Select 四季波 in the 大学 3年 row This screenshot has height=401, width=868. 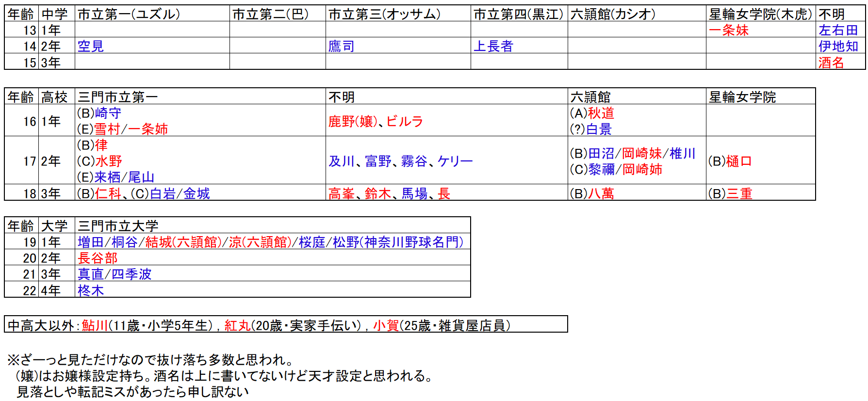click(x=131, y=274)
